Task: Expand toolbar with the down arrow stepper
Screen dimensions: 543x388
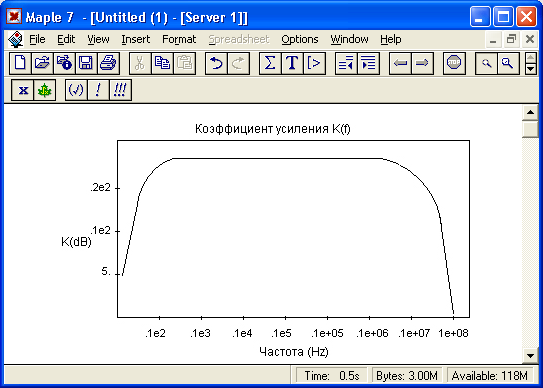Action: tap(531, 69)
